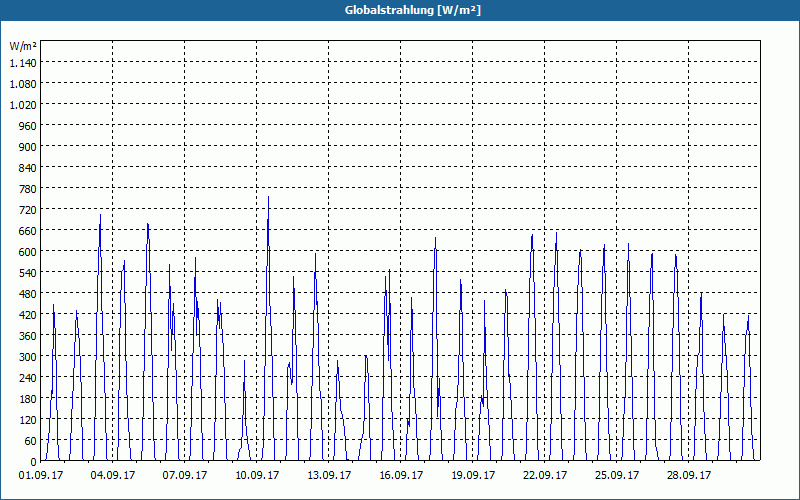
Task: Click the 25.09.17 date label
Action: pos(617,476)
